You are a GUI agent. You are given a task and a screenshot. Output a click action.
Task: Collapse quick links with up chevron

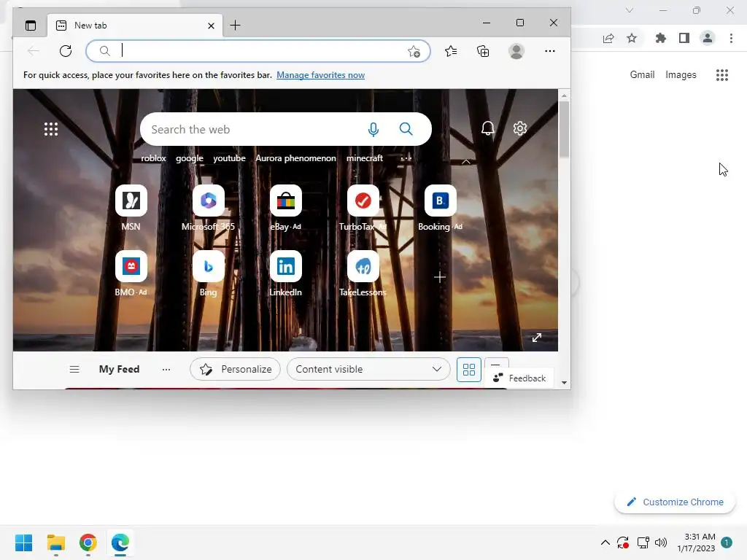pos(466,162)
